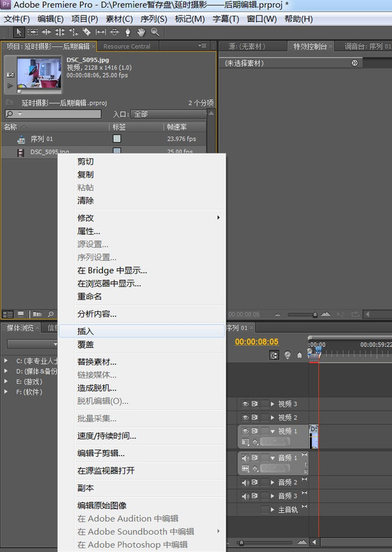
Task: Click the label color swatch of 序列 01
Action: [x=117, y=139]
